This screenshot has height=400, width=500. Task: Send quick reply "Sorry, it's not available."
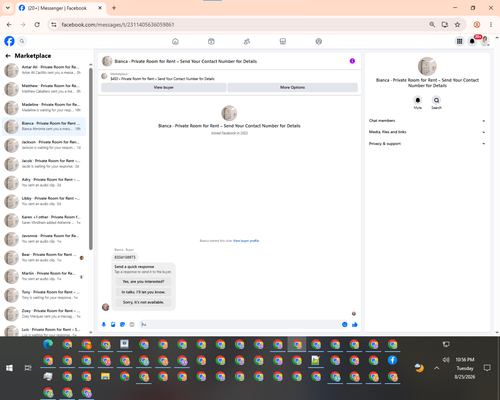pyautogui.click(x=143, y=302)
